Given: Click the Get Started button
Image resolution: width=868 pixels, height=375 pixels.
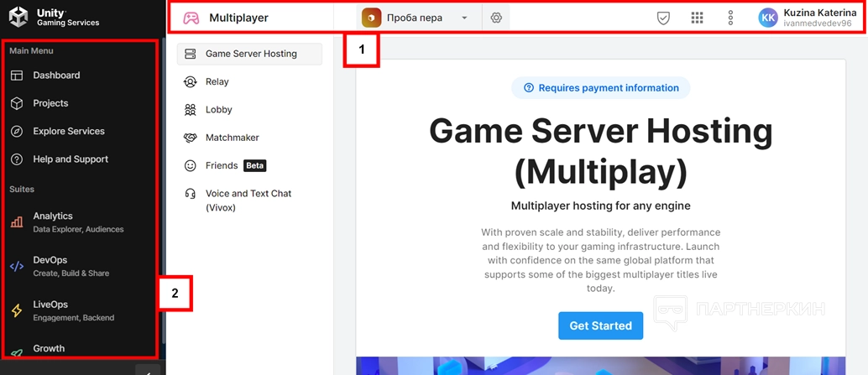Looking at the screenshot, I should (x=600, y=326).
